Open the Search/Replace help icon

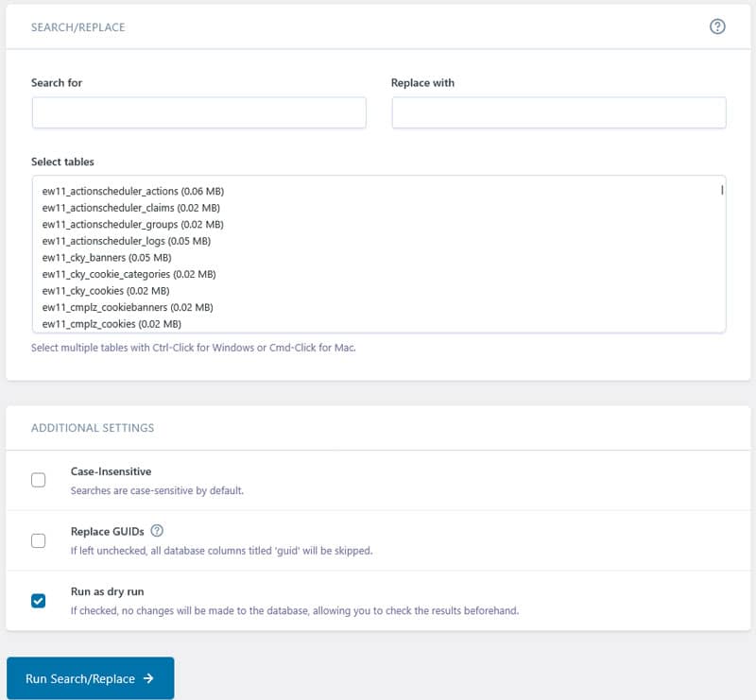click(x=718, y=26)
